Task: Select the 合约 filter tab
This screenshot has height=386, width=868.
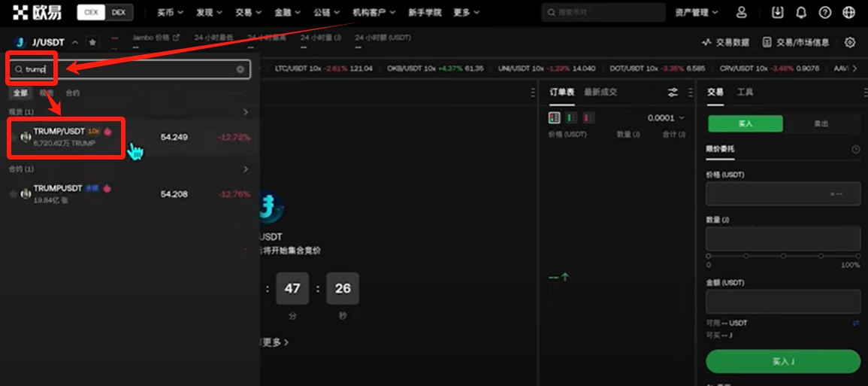Action: pos(72,93)
